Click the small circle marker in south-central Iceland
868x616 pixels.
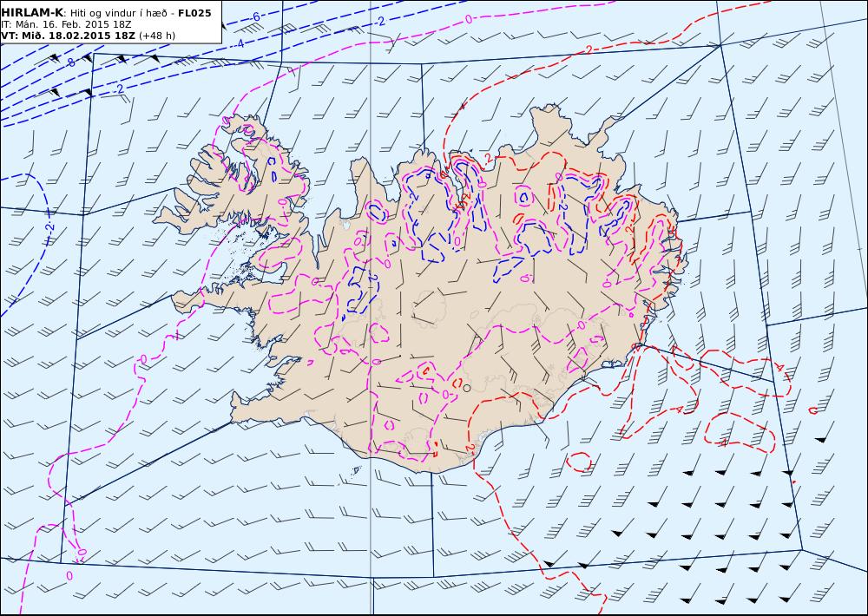pos(467,388)
